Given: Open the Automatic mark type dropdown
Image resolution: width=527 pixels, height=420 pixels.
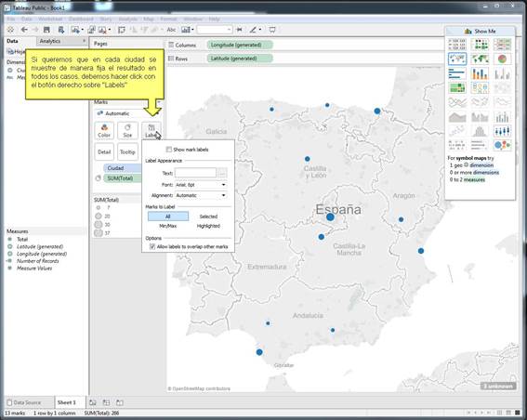Looking at the screenshot, I should tap(127, 113).
